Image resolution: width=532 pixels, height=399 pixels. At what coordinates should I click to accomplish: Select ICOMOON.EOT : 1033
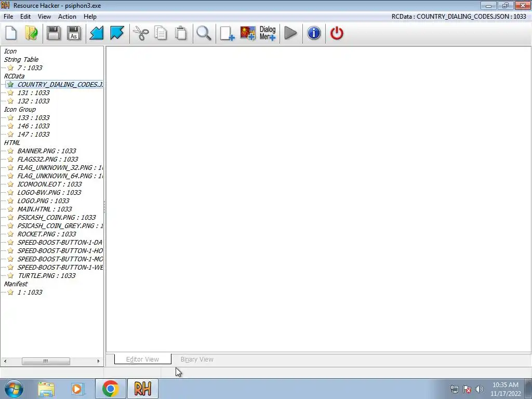(49, 184)
